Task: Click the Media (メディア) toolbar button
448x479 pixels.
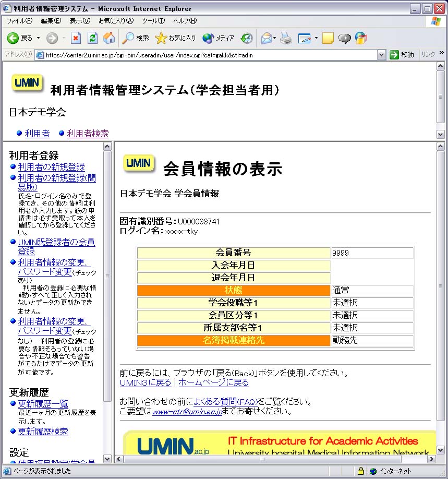Action: [219, 38]
